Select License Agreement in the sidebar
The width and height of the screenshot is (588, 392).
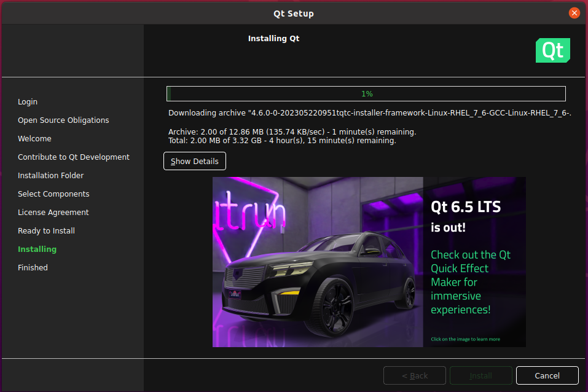(53, 213)
